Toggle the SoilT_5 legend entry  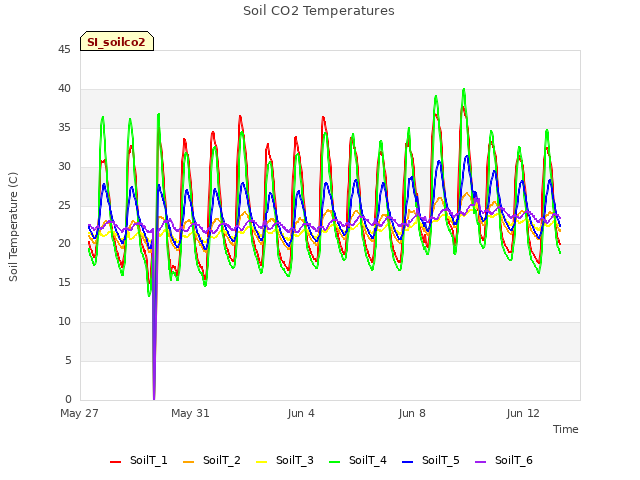431,460
